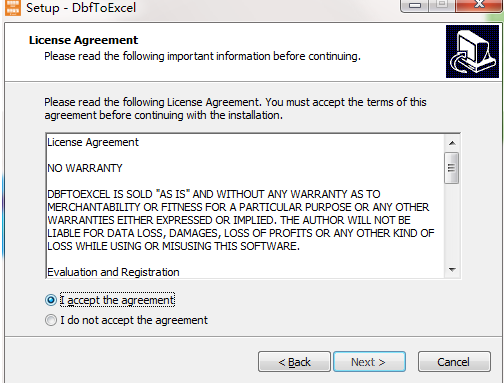Return to previous page with < Back
Viewport: 504px width, 383px height.
pos(294,362)
